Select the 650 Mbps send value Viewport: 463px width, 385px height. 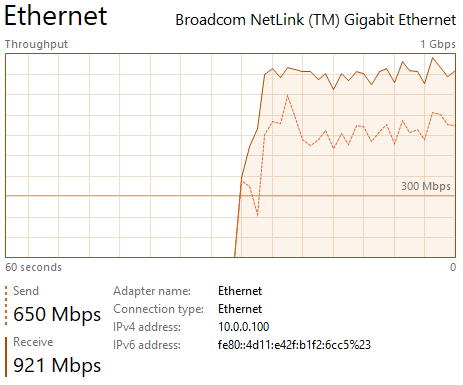57,314
